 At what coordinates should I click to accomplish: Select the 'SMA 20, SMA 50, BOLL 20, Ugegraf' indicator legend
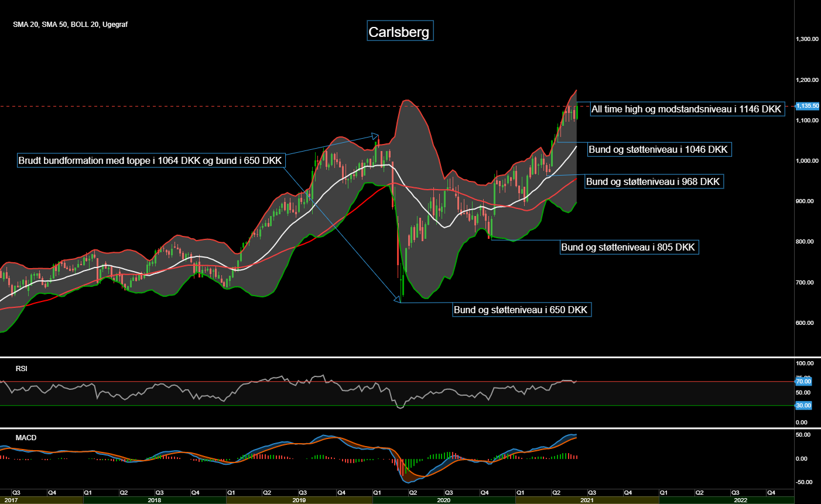70,25
